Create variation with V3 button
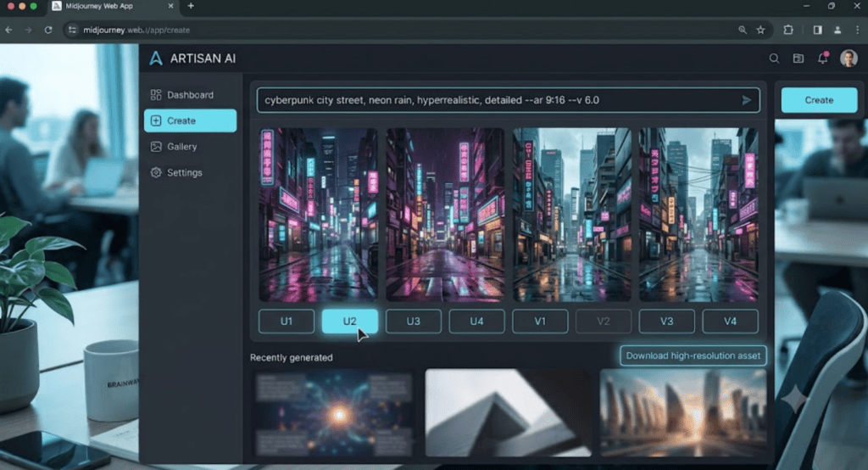This screenshot has width=868, height=470. tap(667, 322)
